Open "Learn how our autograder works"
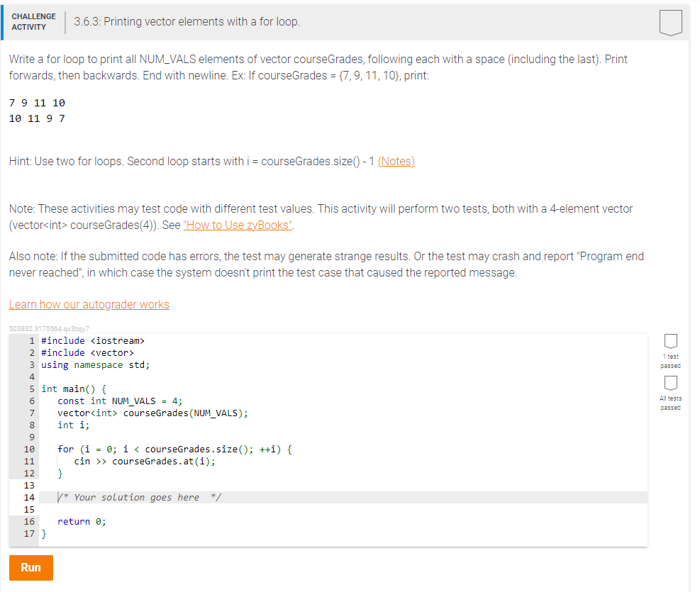This screenshot has height=592, width=700. click(x=89, y=304)
